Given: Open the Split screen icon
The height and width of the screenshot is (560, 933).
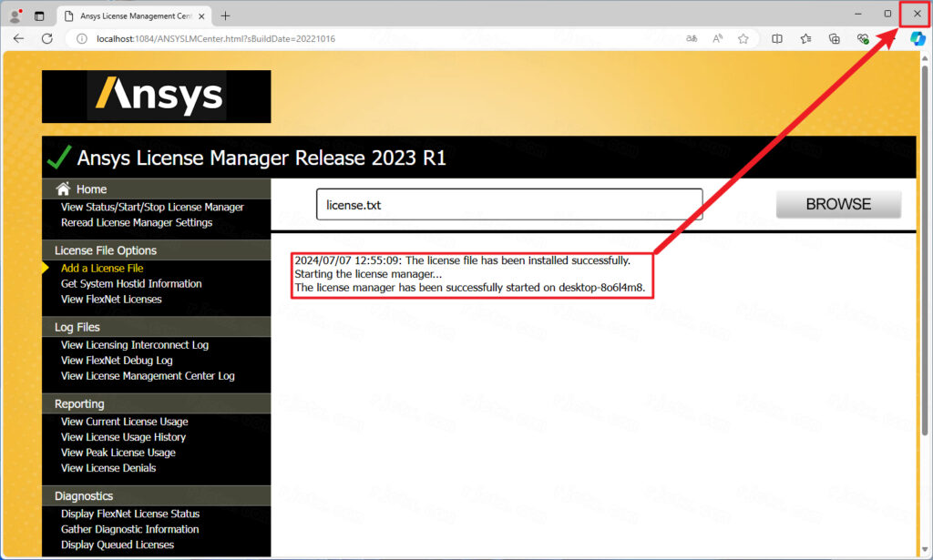Looking at the screenshot, I should [777, 38].
